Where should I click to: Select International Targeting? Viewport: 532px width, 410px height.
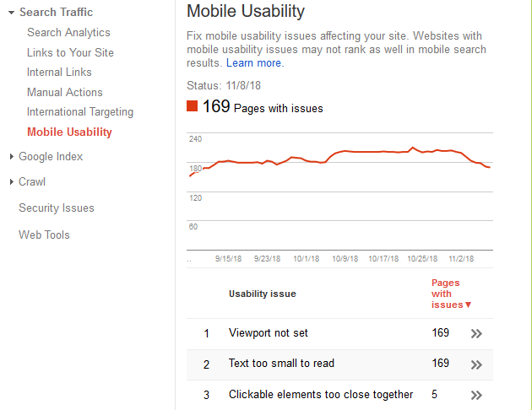click(80, 112)
